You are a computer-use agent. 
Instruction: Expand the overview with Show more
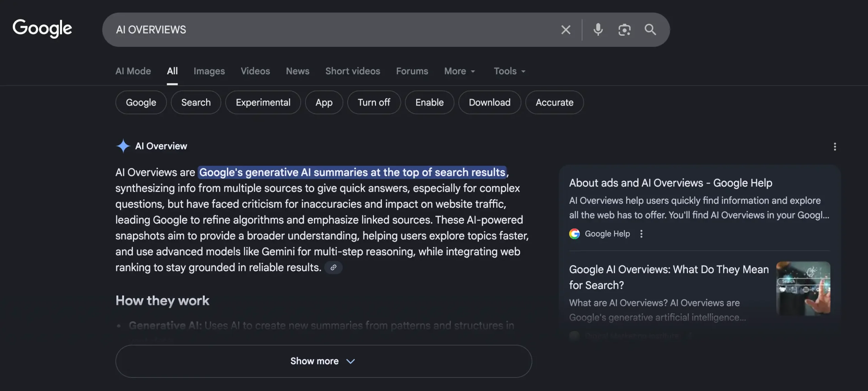[x=323, y=361]
